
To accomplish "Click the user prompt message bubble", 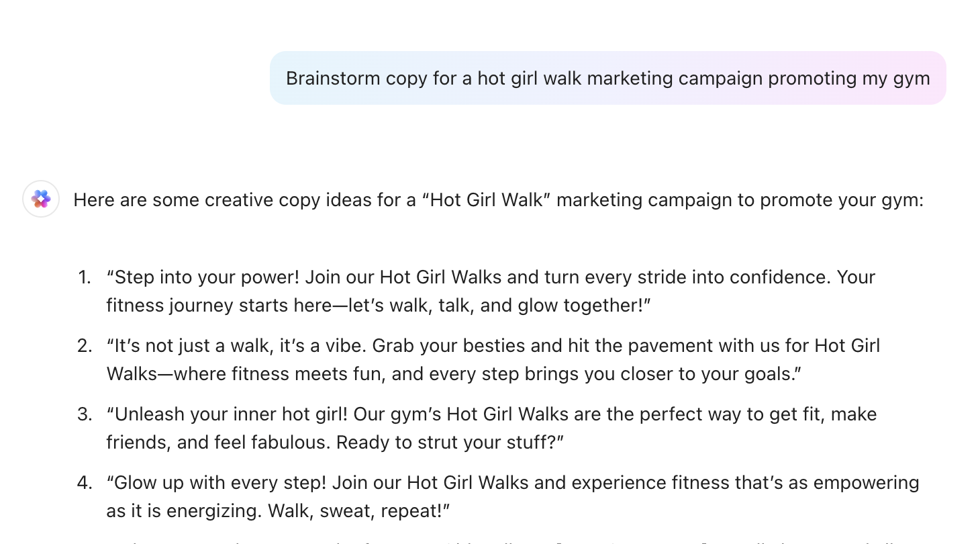I will [x=607, y=78].
